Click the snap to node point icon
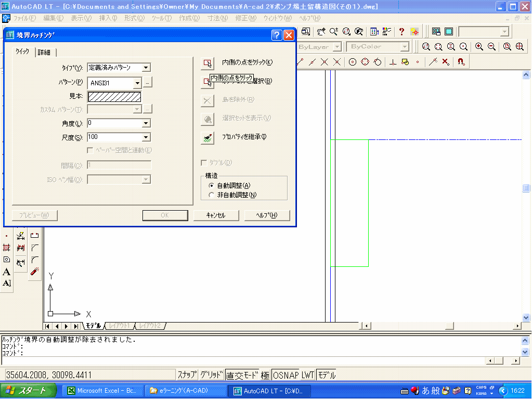Image resolution: width=532 pixels, height=399 pixels. click(x=418, y=62)
